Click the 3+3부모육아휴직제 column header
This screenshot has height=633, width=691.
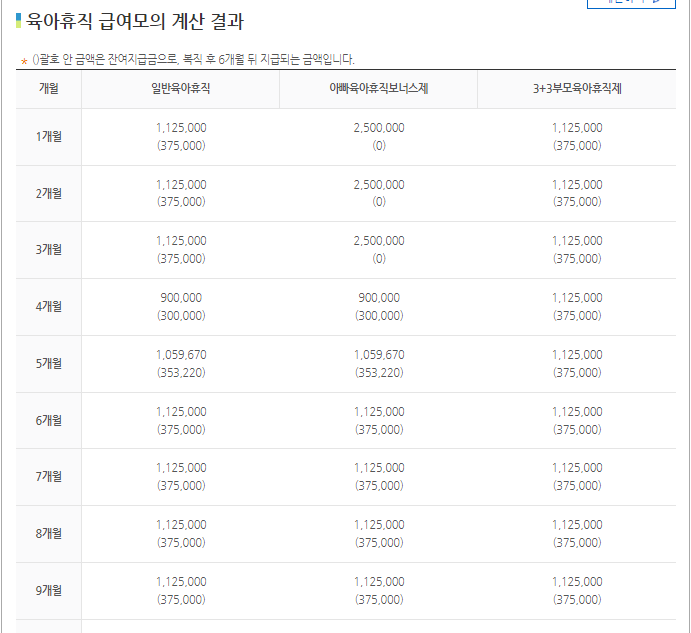pos(577,89)
